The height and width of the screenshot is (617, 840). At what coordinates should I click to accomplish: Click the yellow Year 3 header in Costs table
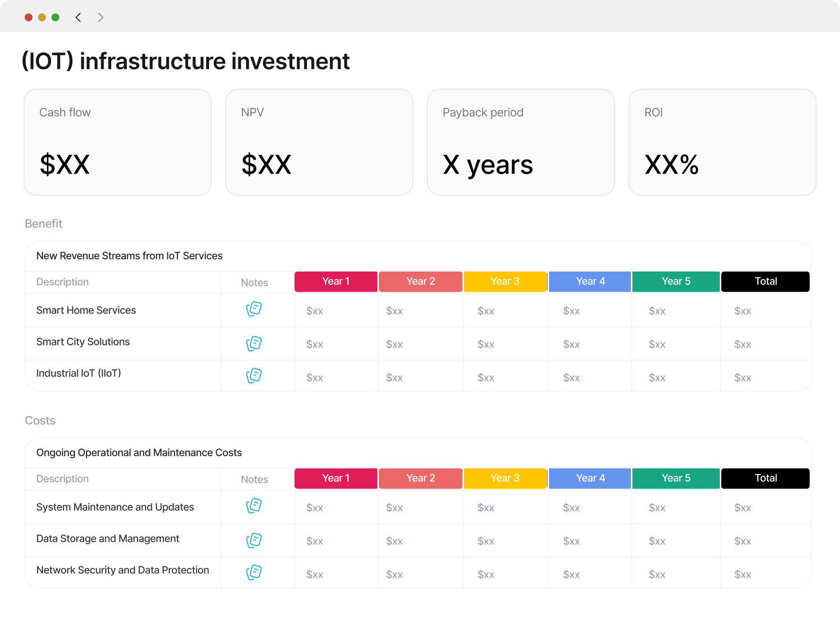pos(505,478)
